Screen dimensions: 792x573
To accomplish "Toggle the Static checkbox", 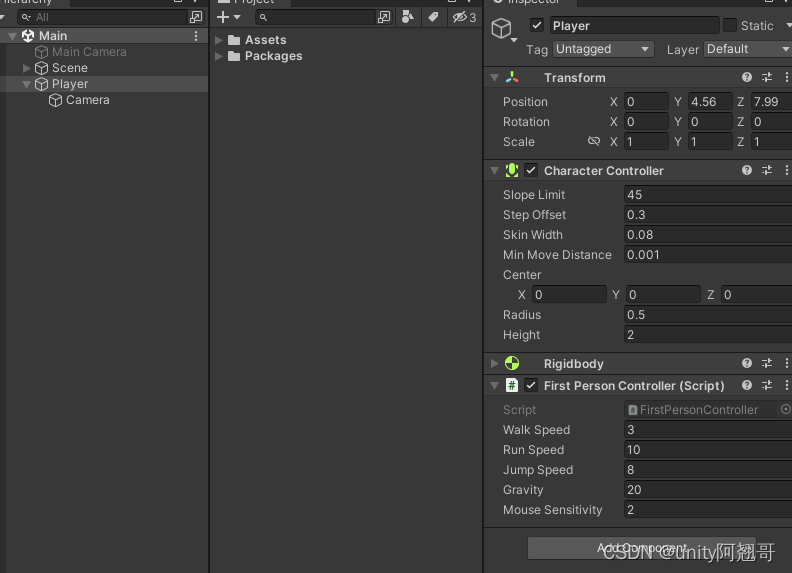I will [730, 25].
